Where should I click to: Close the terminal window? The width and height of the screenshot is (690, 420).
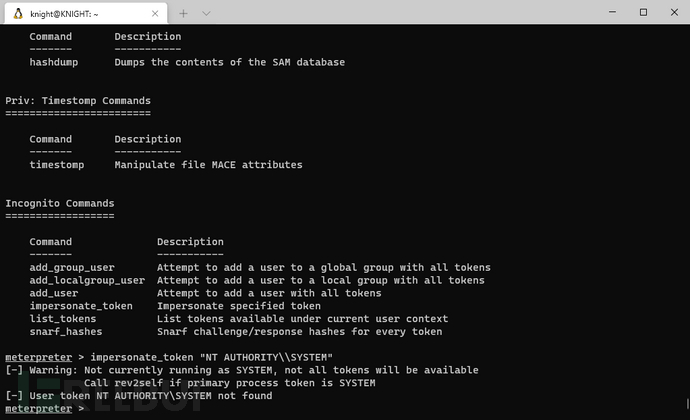[674, 12]
